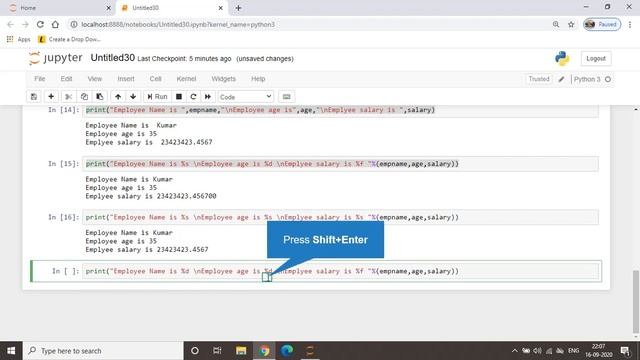Show hidden system tray icons chevron
This screenshot has width=640, height=360.
coord(514,351)
